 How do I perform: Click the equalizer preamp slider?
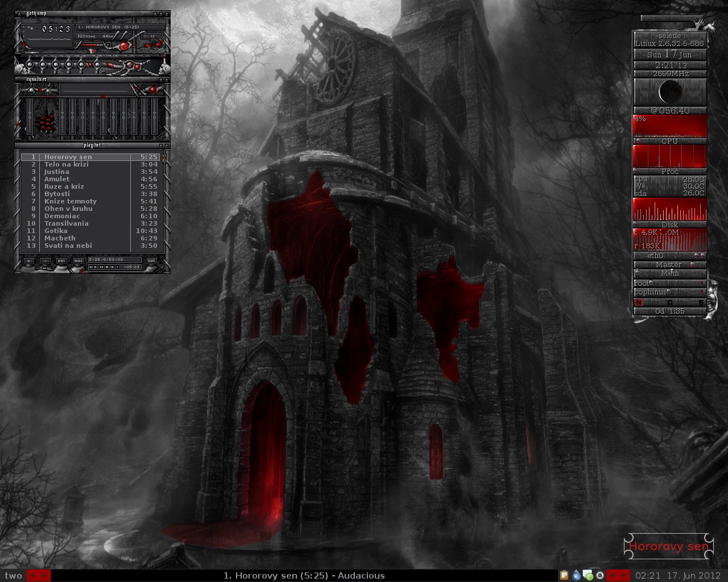(x=30, y=117)
